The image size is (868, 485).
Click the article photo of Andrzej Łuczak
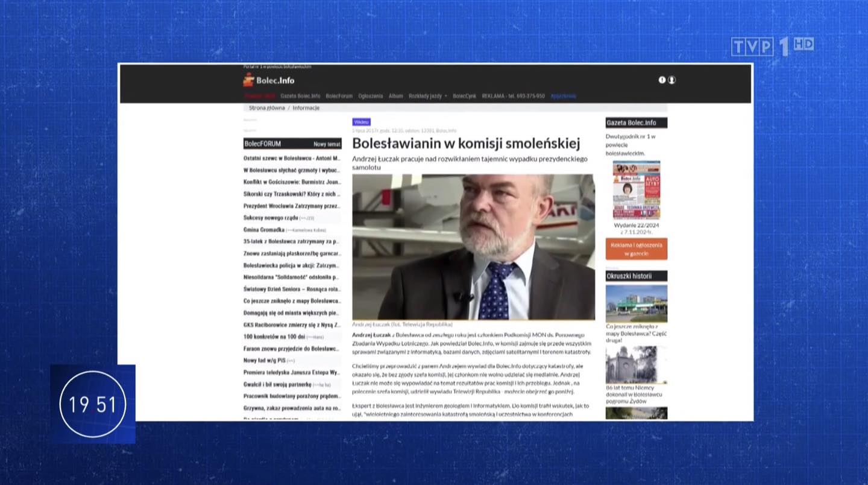tap(473, 247)
